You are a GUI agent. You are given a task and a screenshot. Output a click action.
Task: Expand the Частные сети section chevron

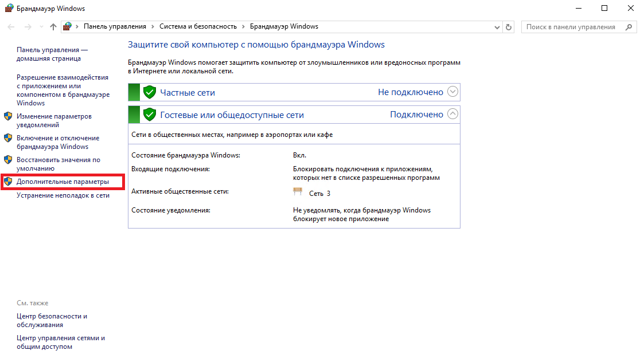pyautogui.click(x=452, y=92)
